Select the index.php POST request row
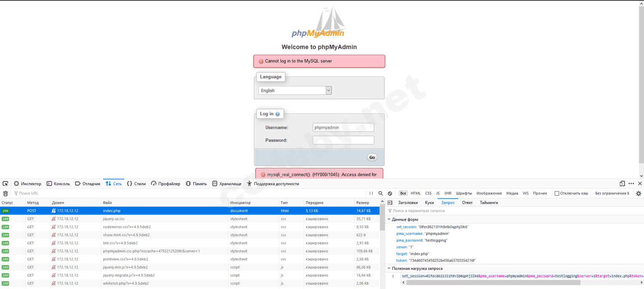 [x=190, y=211]
